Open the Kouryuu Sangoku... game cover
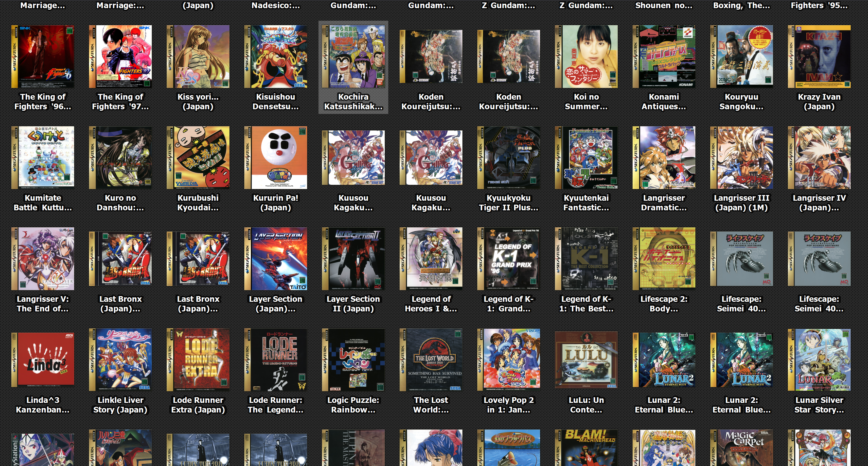The image size is (868, 466). [742, 56]
